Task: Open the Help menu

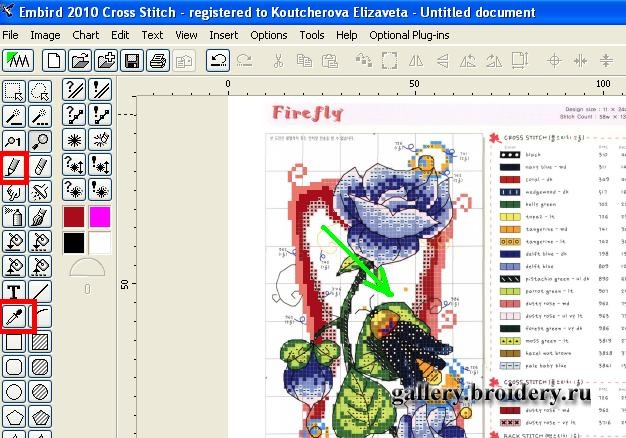Action: [347, 35]
